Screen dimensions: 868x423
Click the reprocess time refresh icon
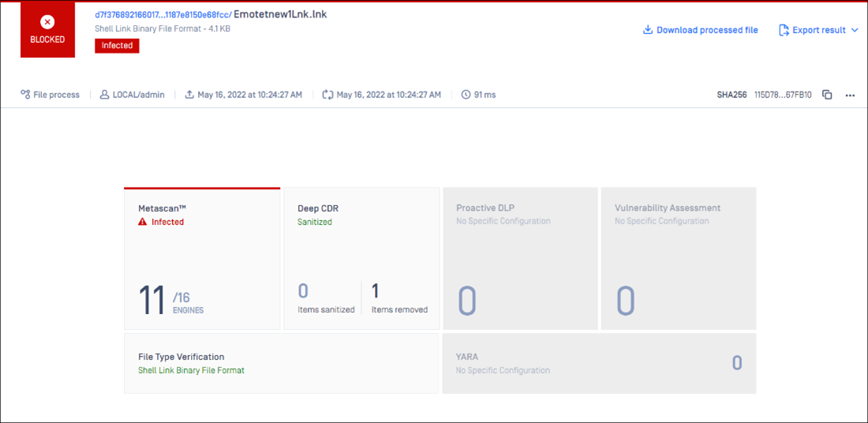[x=327, y=95]
